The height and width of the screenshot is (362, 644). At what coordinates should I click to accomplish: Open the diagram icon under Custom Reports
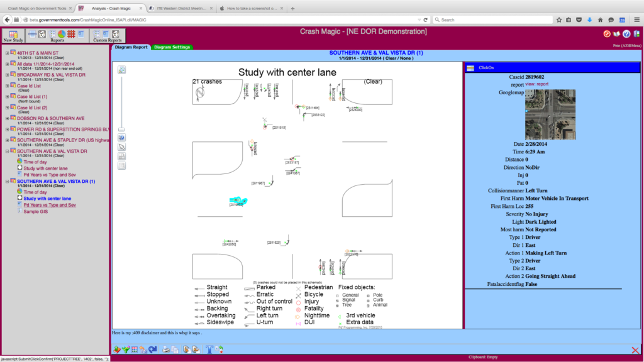(x=116, y=34)
